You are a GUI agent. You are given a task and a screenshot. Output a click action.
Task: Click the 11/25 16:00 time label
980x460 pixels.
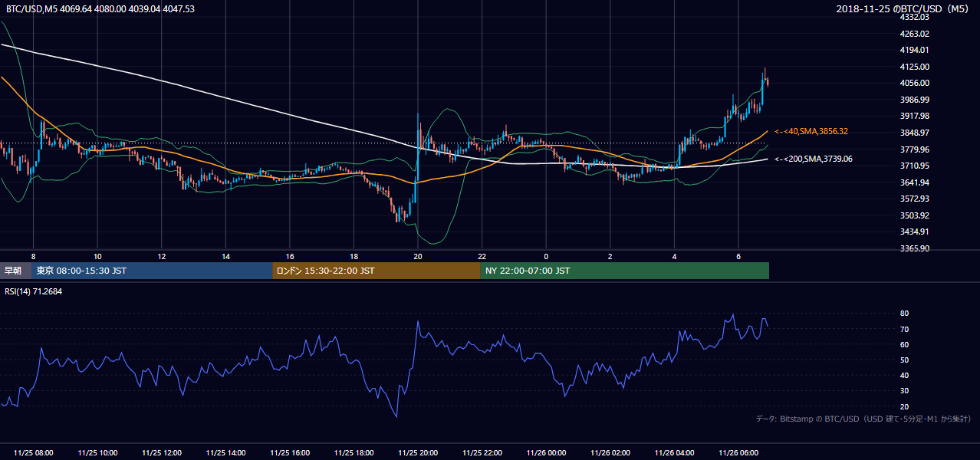(x=289, y=453)
